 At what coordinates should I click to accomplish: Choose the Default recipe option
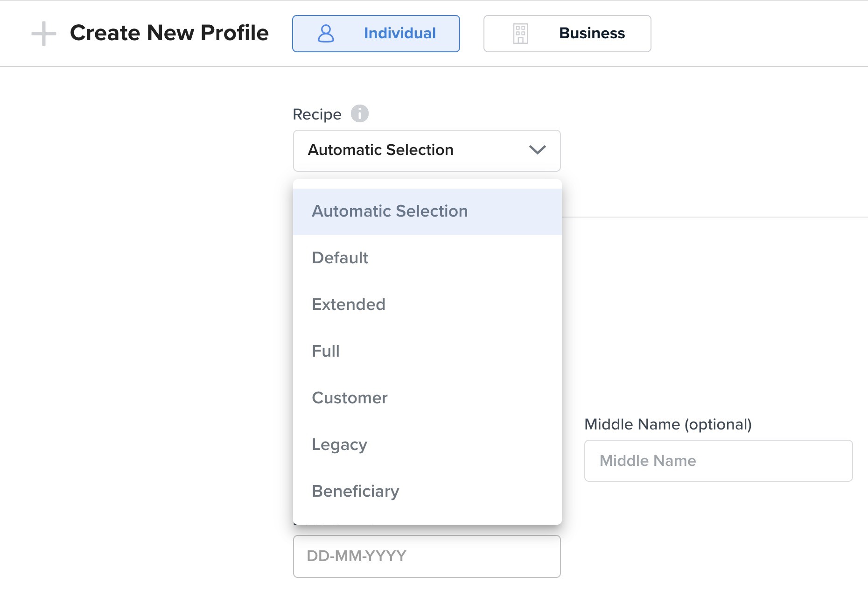click(x=340, y=258)
